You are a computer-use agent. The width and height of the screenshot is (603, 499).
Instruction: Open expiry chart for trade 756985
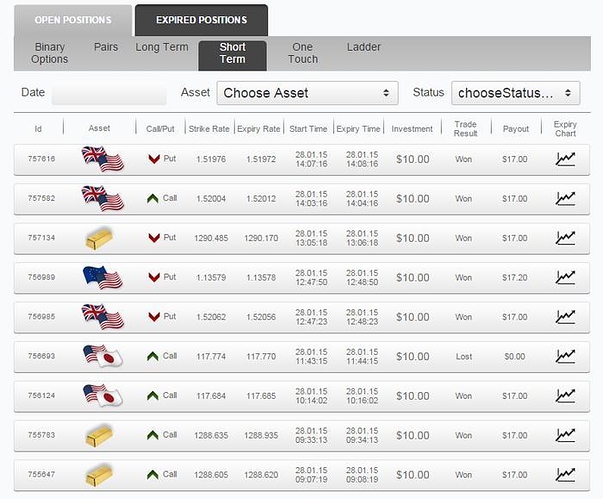565,317
